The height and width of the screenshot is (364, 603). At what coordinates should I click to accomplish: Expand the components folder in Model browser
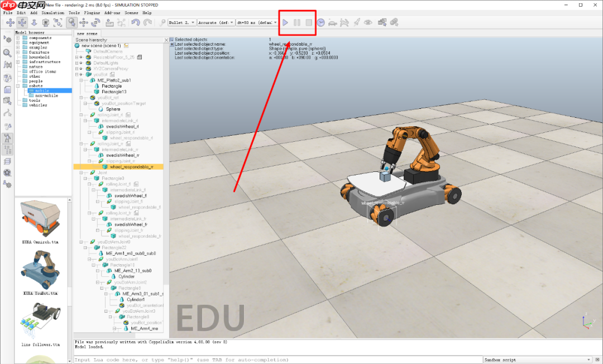[18, 38]
